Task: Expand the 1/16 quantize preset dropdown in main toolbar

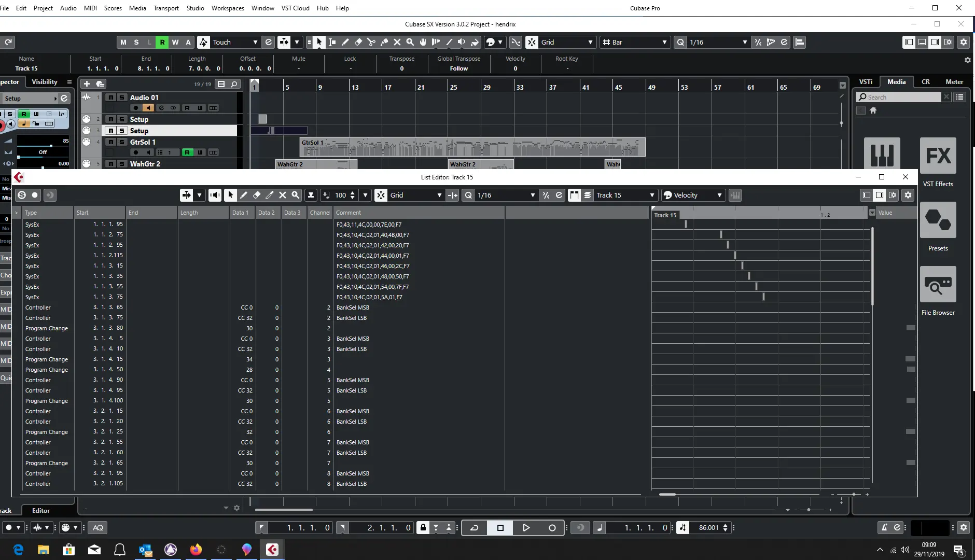Action: [x=744, y=43]
